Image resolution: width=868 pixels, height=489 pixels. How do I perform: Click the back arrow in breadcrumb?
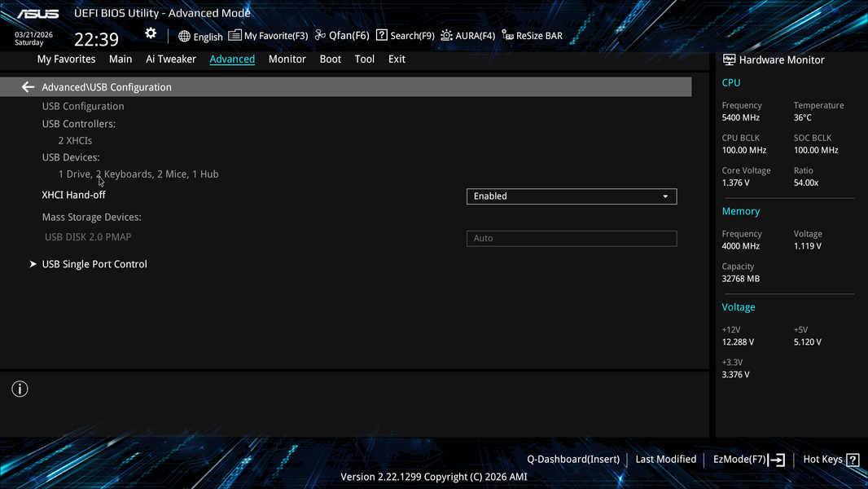pyautogui.click(x=28, y=87)
